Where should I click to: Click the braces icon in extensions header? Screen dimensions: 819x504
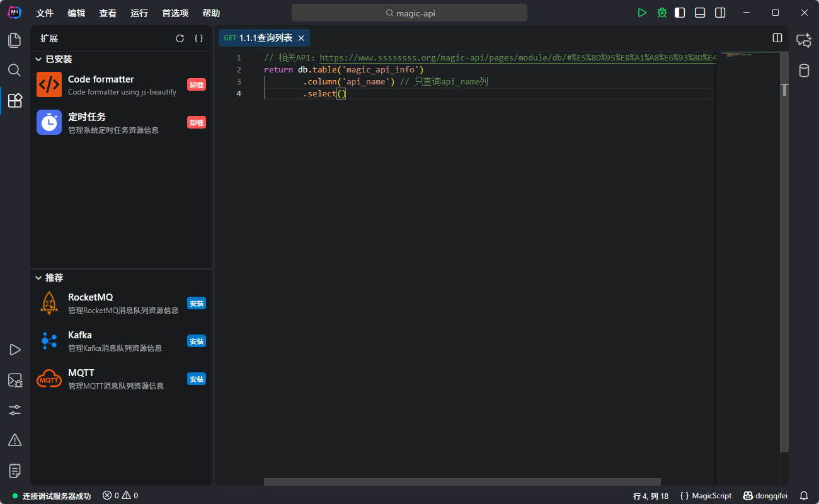pyautogui.click(x=198, y=38)
